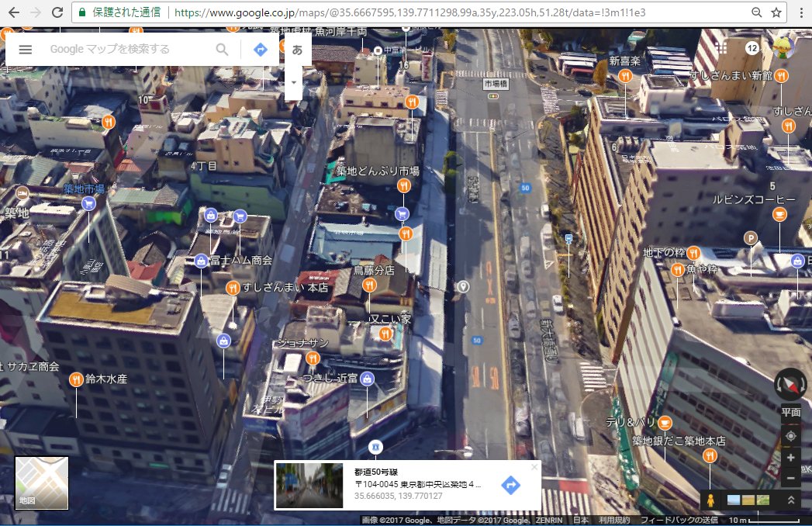Click the 魚や粋 restaurant marker

[677, 269]
